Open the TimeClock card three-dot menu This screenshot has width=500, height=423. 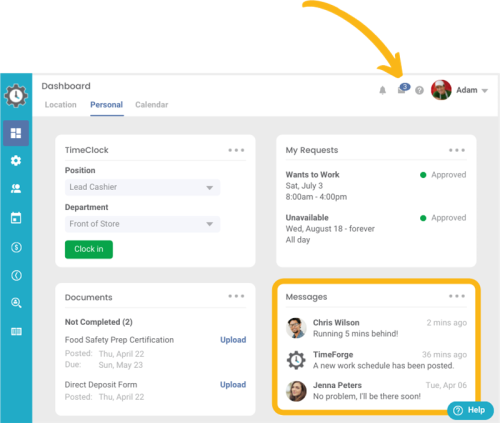(236, 150)
